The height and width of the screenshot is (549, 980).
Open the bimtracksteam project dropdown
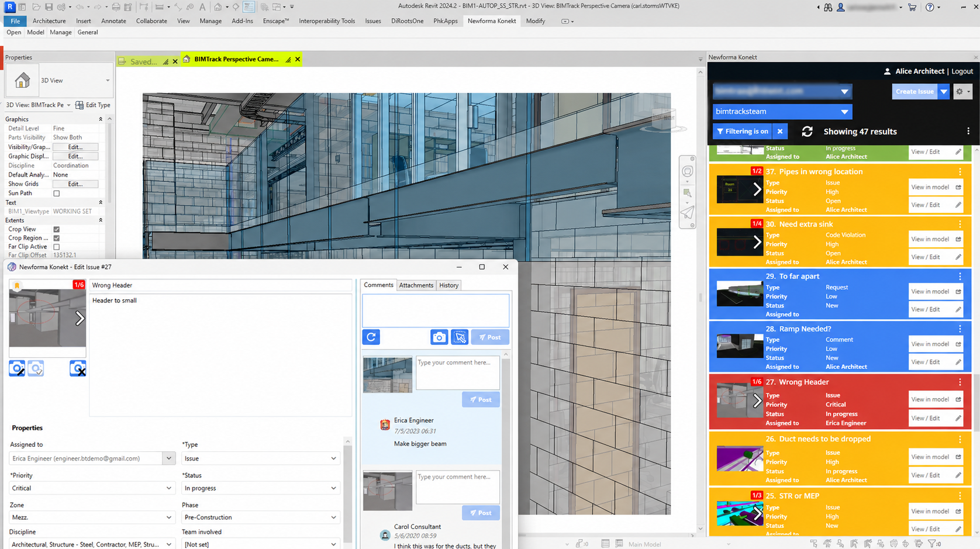tap(782, 112)
